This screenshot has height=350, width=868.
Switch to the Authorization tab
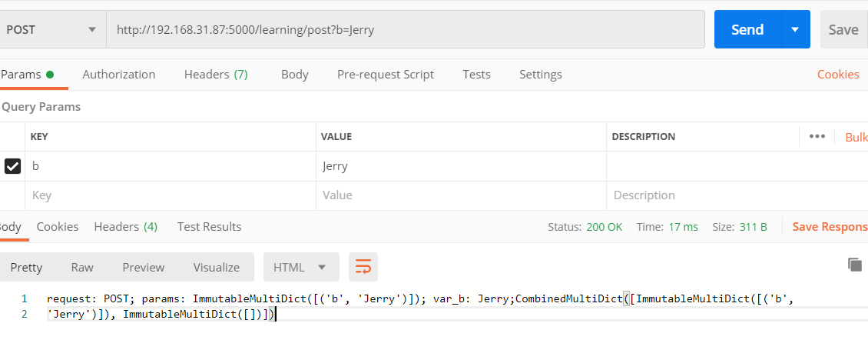point(119,75)
